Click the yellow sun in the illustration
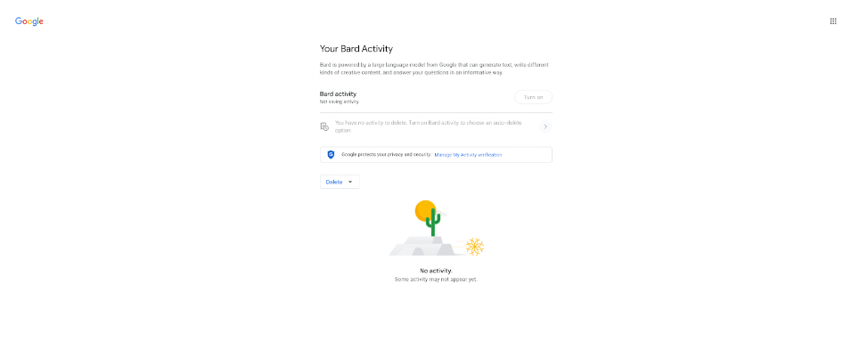868x358 pixels. click(424, 210)
